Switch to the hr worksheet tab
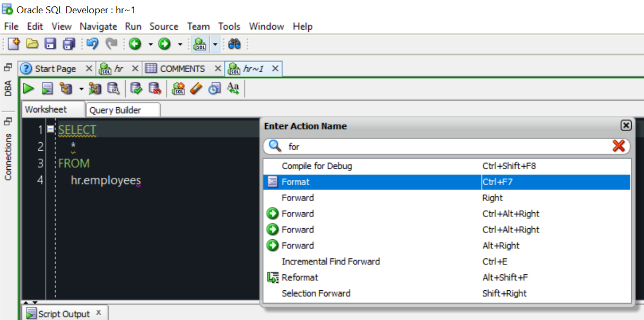Viewport: 644px width, 320px height. point(119,68)
